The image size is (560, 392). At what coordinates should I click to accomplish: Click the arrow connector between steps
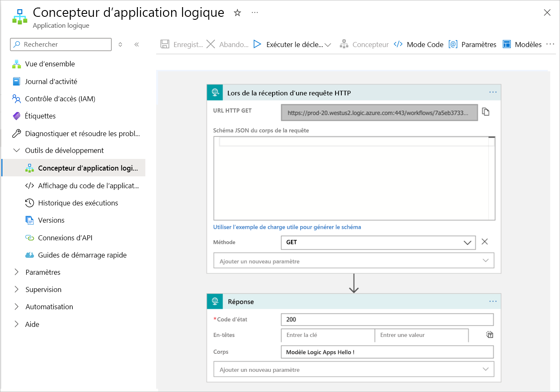(x=354, y=283)
